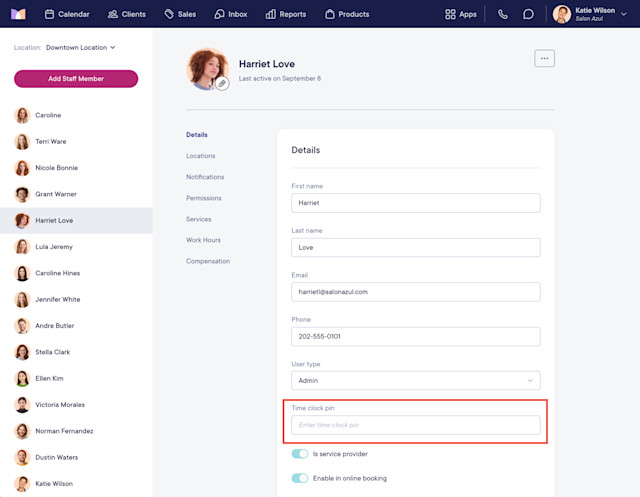The image size is (640, 497).
Task: Open Calendar menu label
Action: coord(73,14)
